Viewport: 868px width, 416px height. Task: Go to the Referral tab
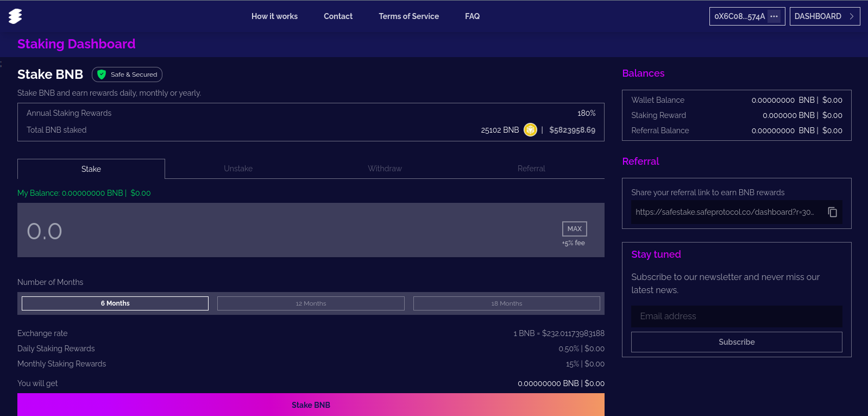tap(531, 169)
